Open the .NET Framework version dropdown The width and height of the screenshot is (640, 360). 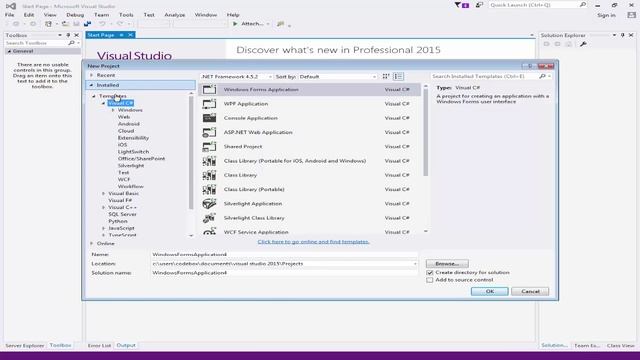point(236,76)
